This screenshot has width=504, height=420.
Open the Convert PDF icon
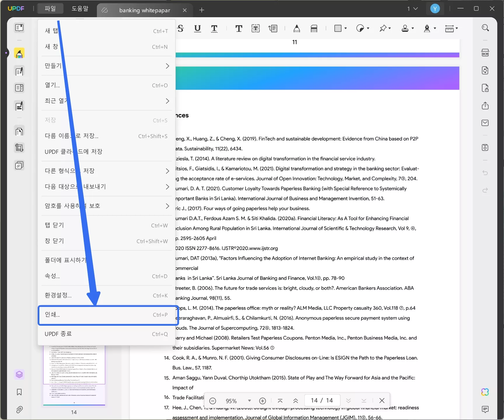485,70
